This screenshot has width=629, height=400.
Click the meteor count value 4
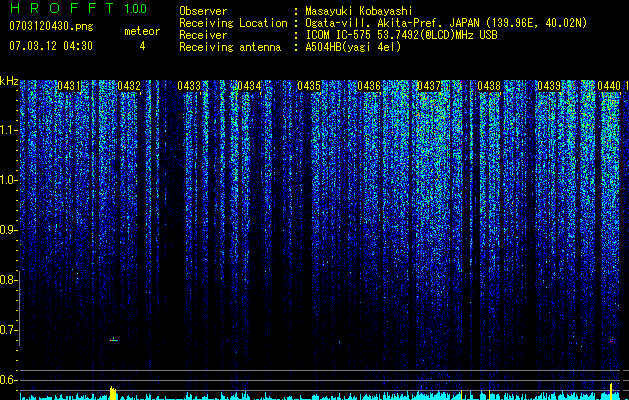[142, 46]
